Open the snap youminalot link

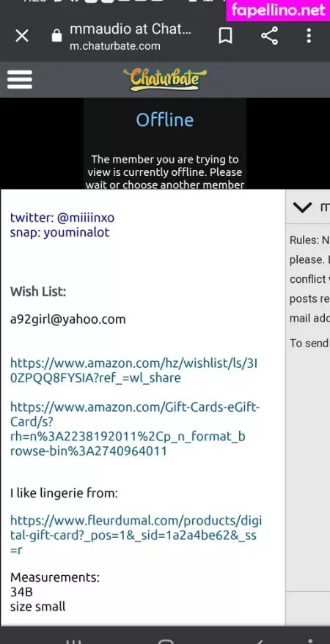pyautogui.click(x=59, y=232)
